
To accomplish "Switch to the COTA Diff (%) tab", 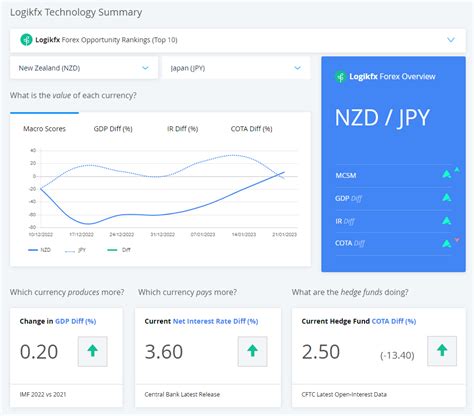I will coord(251,129).
